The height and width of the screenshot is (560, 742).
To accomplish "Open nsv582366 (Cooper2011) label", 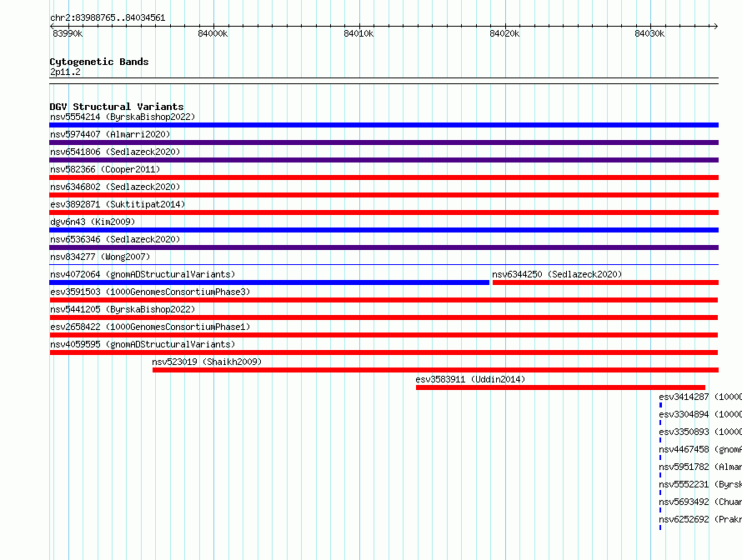I will 105,169.
